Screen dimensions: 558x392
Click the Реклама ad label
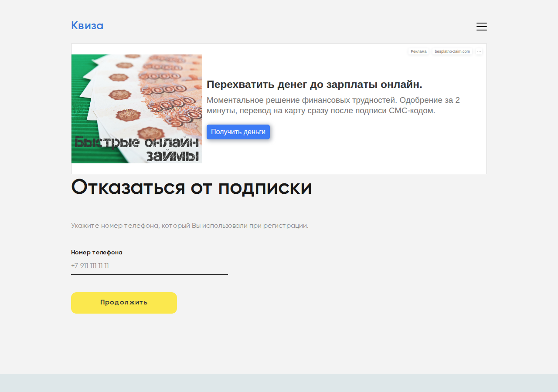click(418, 51)
